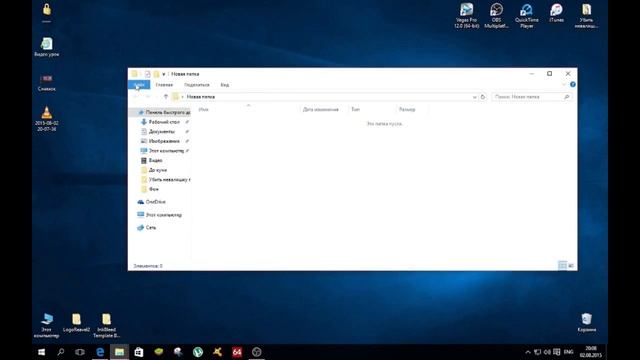Refresh the Новая папка folder view
Viewport: 640px width, 360px height.
[483, 97]
